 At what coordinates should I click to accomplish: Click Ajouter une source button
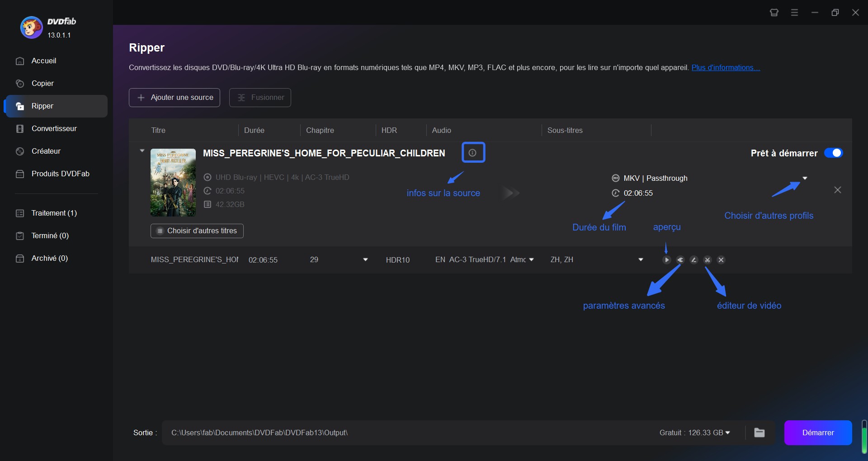click(175, 98)
